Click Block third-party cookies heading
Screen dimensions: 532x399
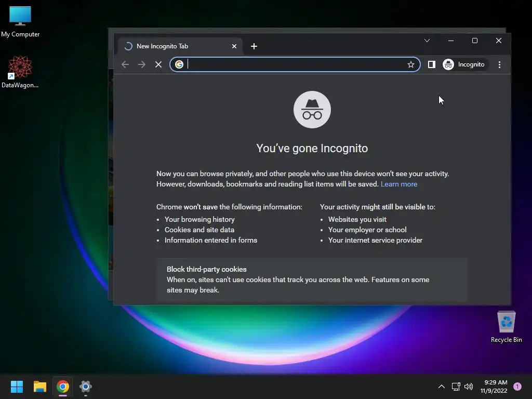[207, 270]
